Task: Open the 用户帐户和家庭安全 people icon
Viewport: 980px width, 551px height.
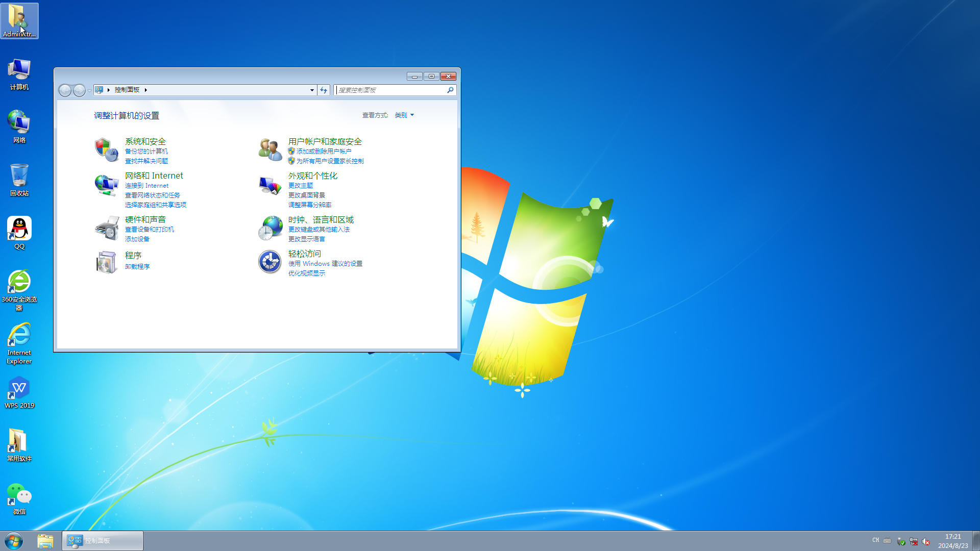Action: (x=270, y=149)
